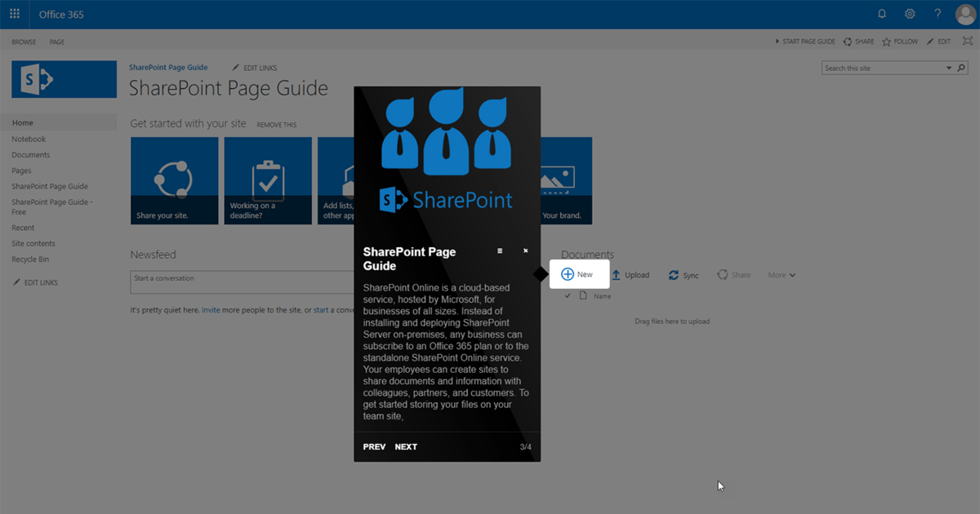Screen dimensions: 980x514
Task: Toggle Follow for this site
Action: tap(899, 41)
